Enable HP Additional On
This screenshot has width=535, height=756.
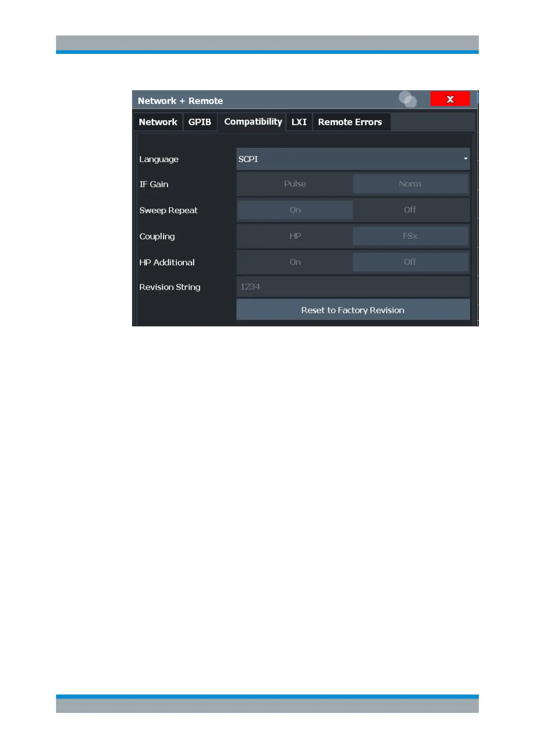295,262
